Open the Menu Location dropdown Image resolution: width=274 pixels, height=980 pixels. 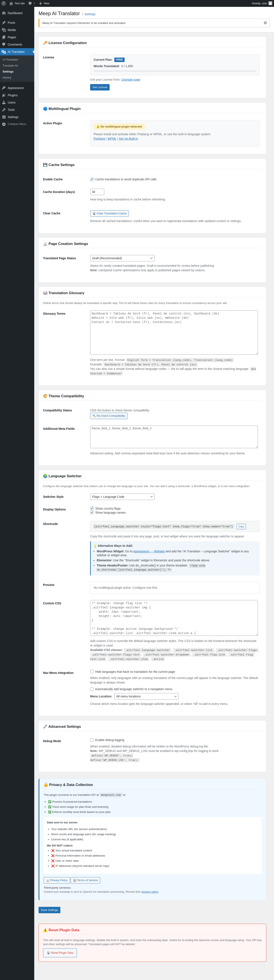[146, 696]
